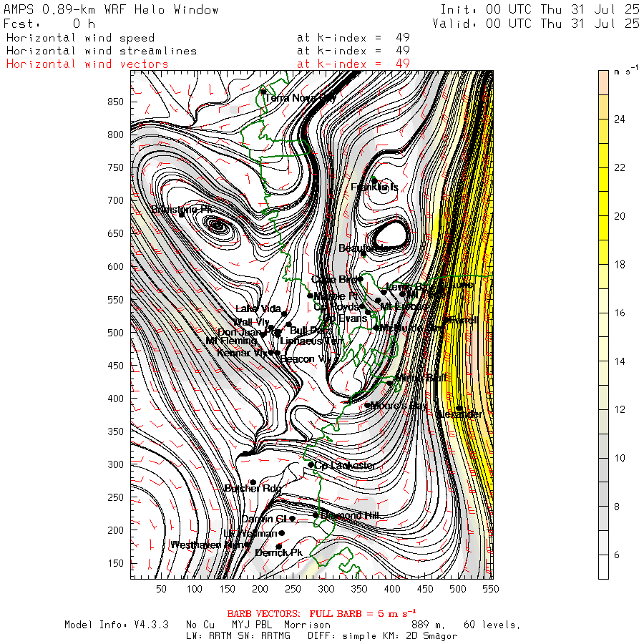The height and width of the screenshot is (644, 644).
Task: Click the 'Model Info: V4.3.3' text
Action: click(117, 625)
